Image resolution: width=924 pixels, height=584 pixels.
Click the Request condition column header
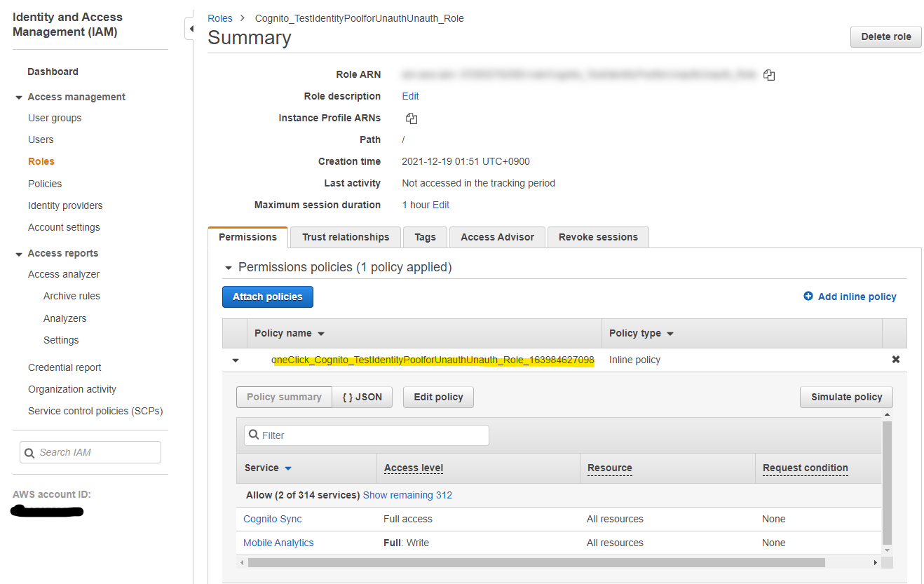coord(805,468)
